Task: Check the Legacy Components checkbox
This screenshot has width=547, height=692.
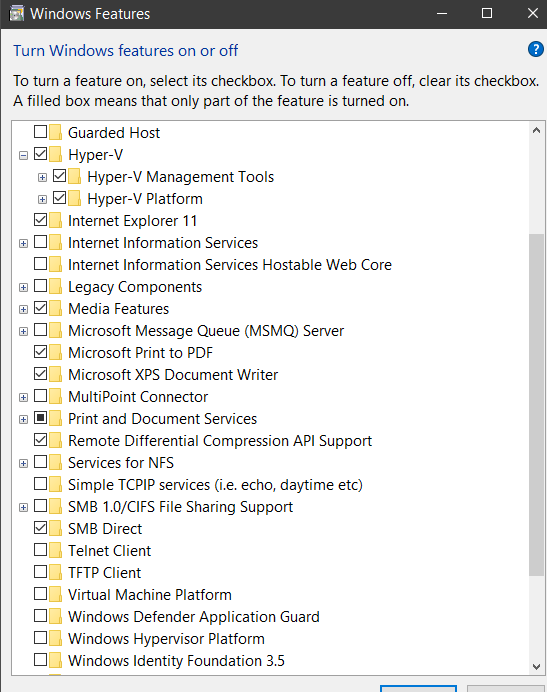Action: click(x=41, y=286)
